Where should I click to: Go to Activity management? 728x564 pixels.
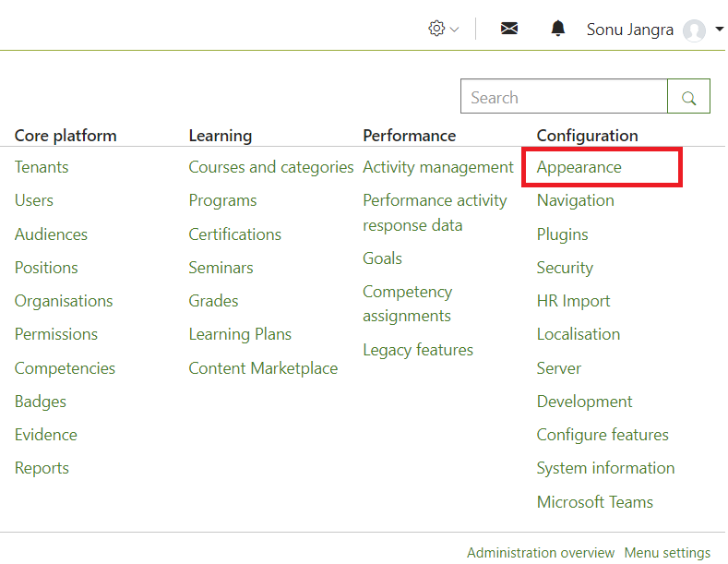pos(438,167)
